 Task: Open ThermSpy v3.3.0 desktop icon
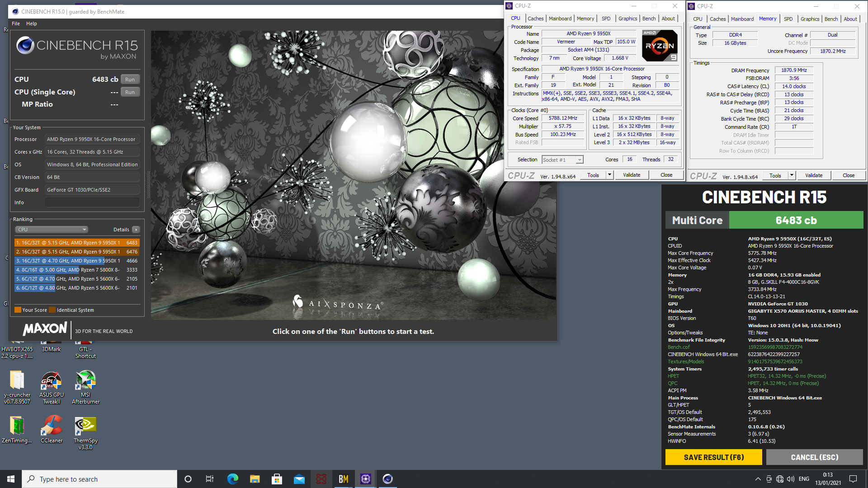pyautogui.click(x=85, y=432)
